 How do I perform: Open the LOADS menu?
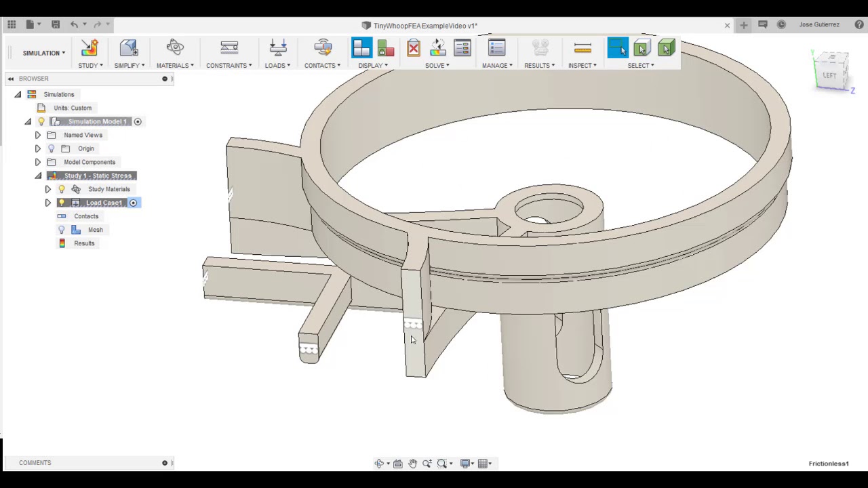point(277,65)
